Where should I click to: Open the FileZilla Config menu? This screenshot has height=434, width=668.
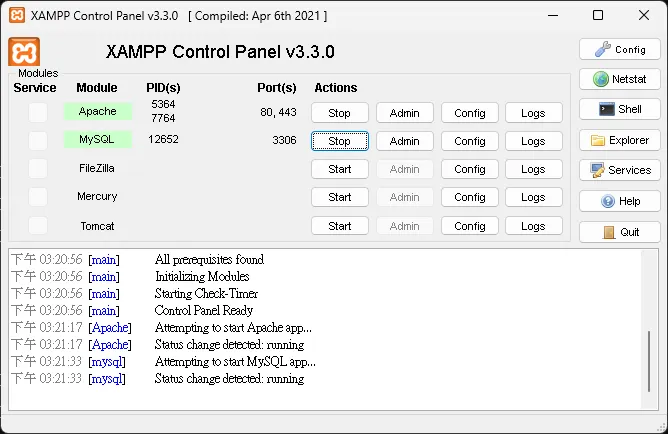tap(469, 169)
